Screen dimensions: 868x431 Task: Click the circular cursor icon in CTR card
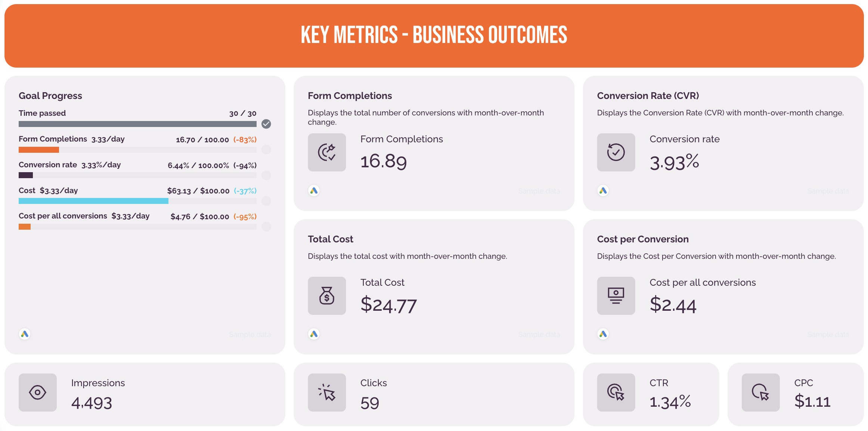616,392
